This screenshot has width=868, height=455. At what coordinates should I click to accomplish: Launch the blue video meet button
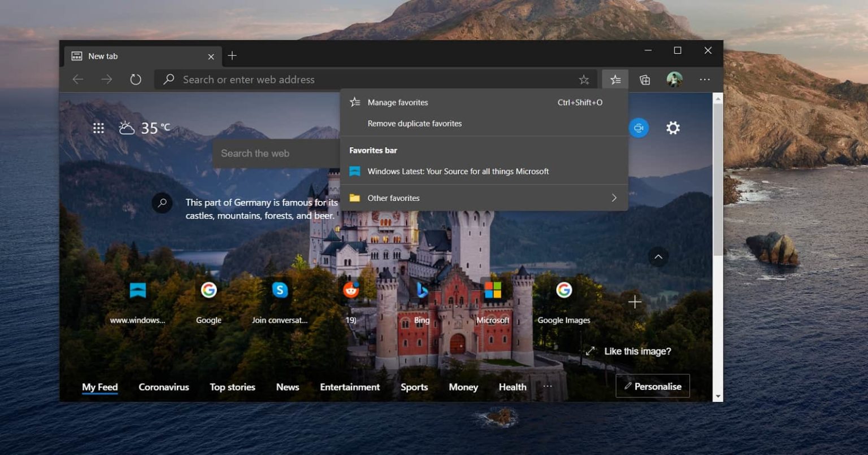[x=639, y=128]
